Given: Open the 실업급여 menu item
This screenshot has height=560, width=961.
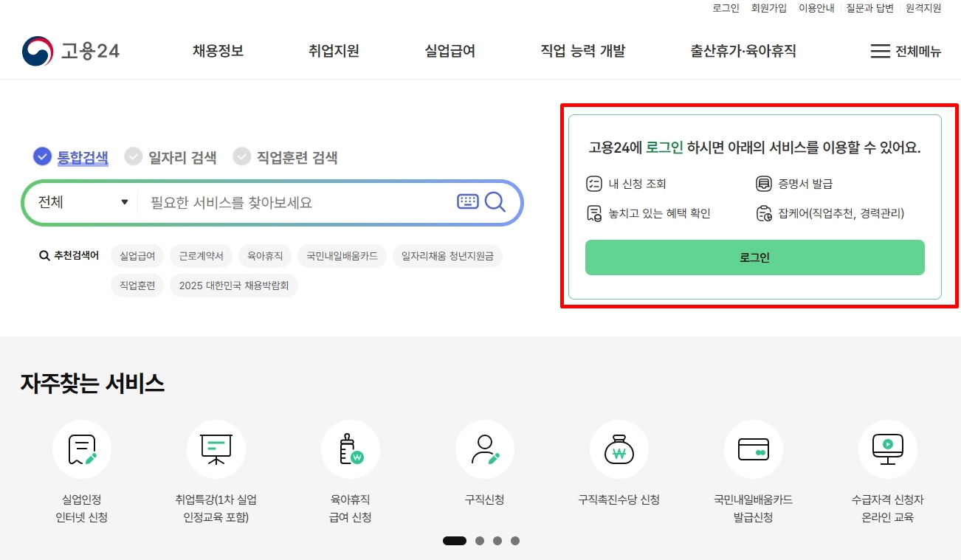Looking at the screenshot, I should click(x=449, y=50).
